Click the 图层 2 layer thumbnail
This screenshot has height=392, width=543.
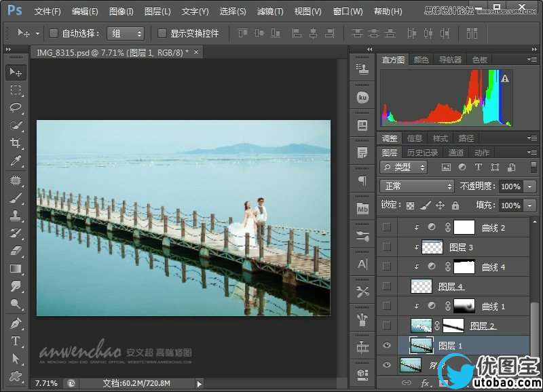pos(421,326)
